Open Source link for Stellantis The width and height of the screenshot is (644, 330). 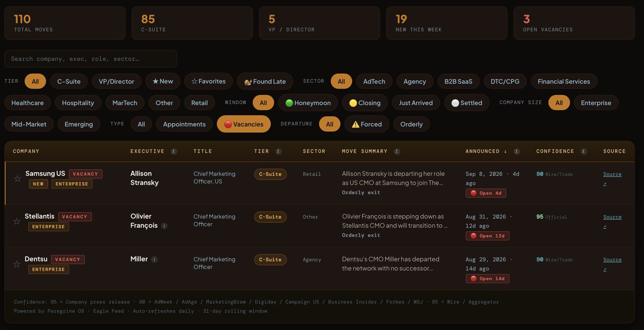(x=612, y=221)
